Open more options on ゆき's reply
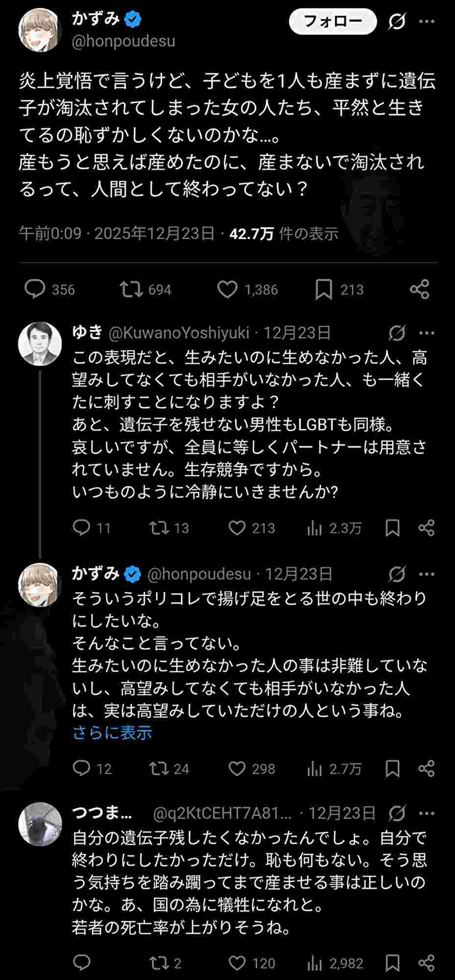Viewport: 455px width, 980px height. (x=427, y=333)
